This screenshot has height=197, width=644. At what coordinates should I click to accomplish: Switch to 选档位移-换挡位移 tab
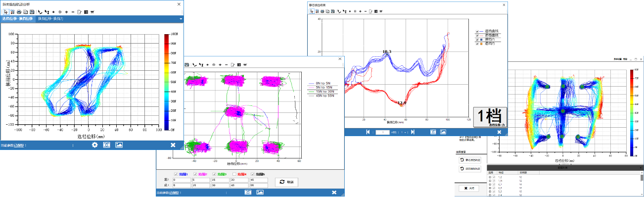click(x=17, y=19)
